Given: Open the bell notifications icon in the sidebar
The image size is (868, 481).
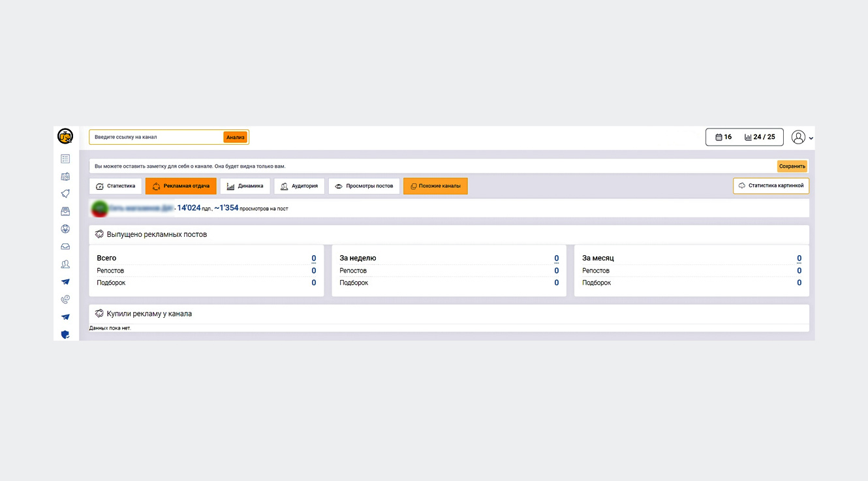Looking at the screenshot, I should tap(65, 194).
